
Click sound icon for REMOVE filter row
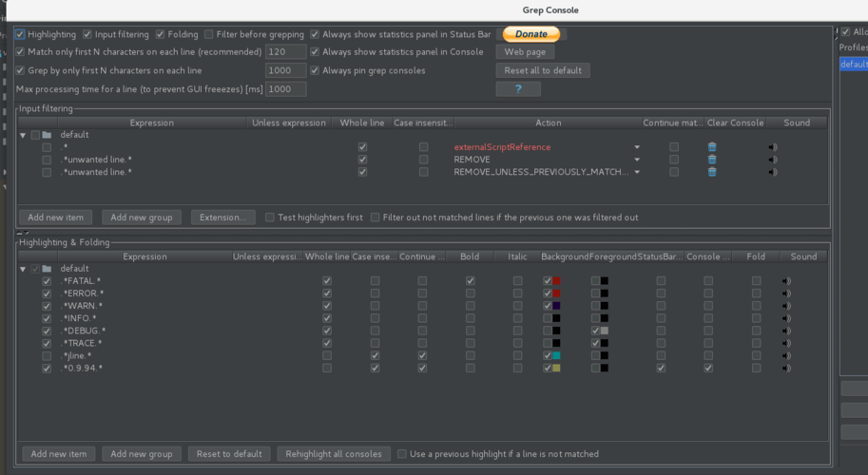pyautogui.click(x=773, y=160)
